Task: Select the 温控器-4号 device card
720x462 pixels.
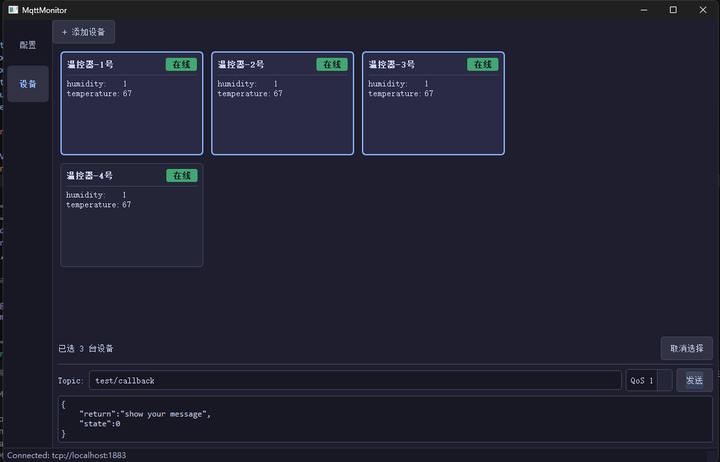Action: coord(132,215)
